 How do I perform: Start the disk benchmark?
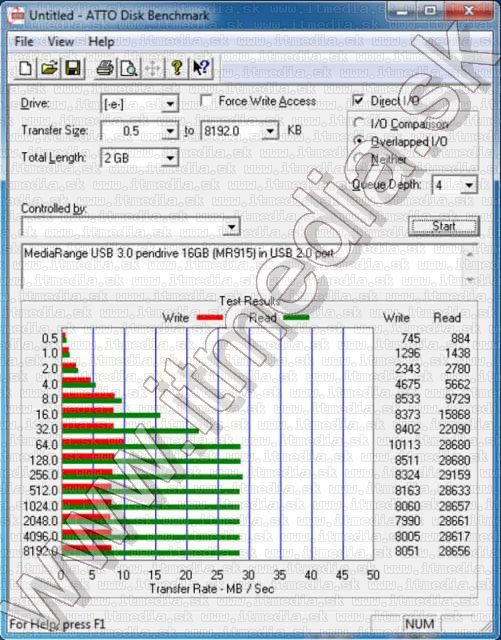[x=444, y=226]
